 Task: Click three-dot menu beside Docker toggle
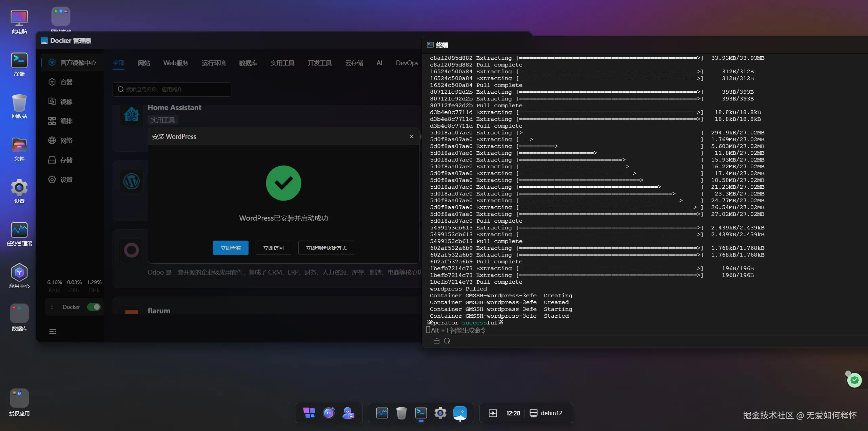pyautogui.click(x=52, y=307)
